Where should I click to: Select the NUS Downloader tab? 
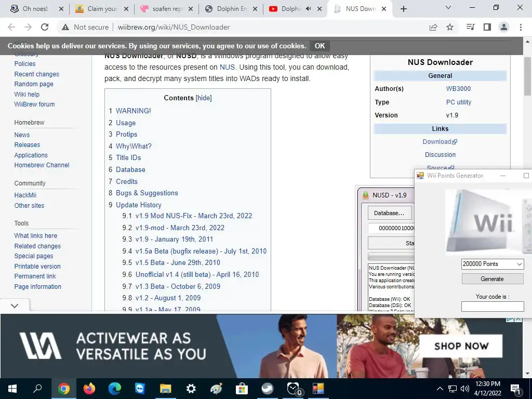pyautogui.click(x=360, y=9)
